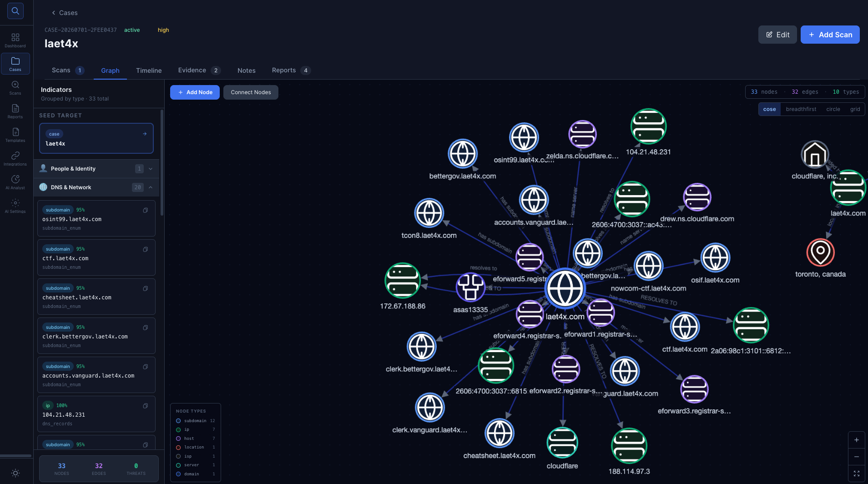Open the search icon in sidebar
The width and height of the screenshot is (868, 484).
15,11
